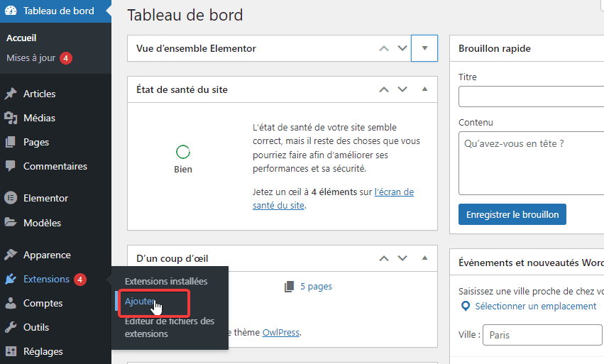
Task: Focus the Contenu text area
Action: [531, 163]
